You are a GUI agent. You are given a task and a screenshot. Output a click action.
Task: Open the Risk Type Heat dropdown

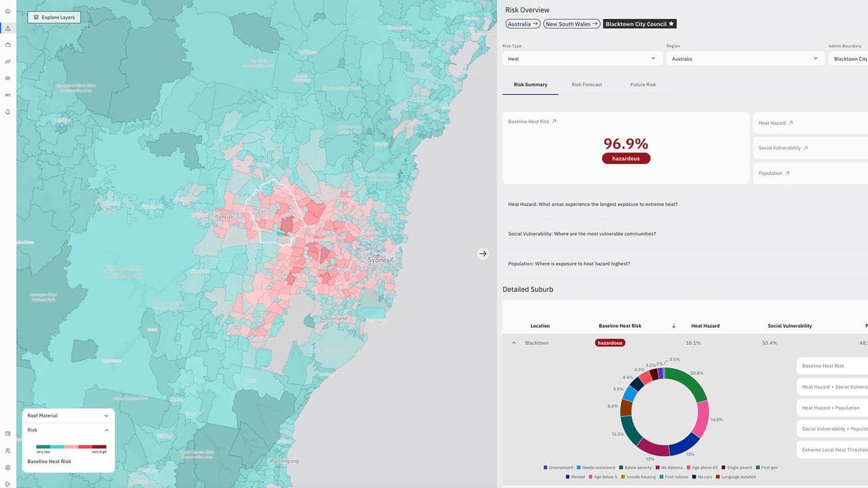point(583,59)
